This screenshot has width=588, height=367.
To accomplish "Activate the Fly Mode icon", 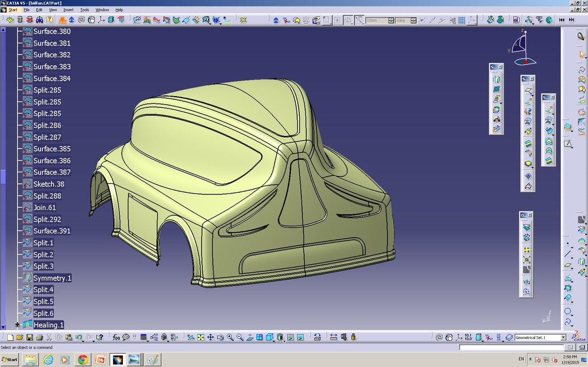I will pyautogui.click(x=191, y=337).
